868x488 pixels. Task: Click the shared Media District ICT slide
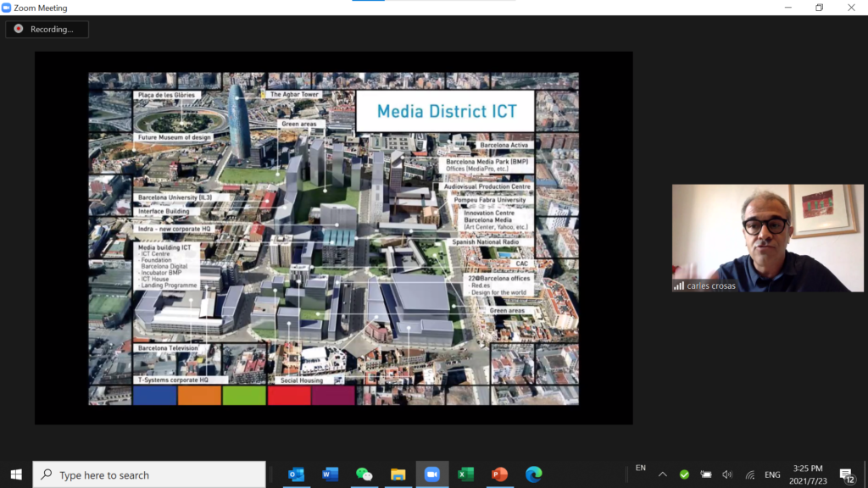click(x=333, y=238)
